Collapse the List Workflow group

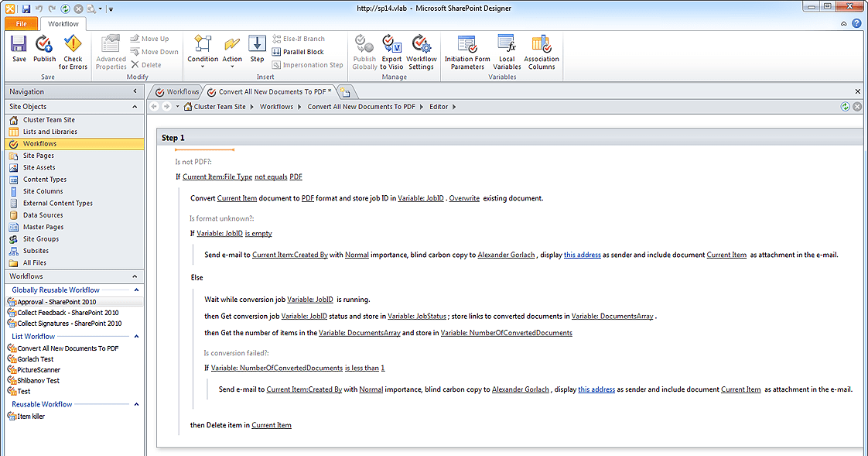coord(136,336)
